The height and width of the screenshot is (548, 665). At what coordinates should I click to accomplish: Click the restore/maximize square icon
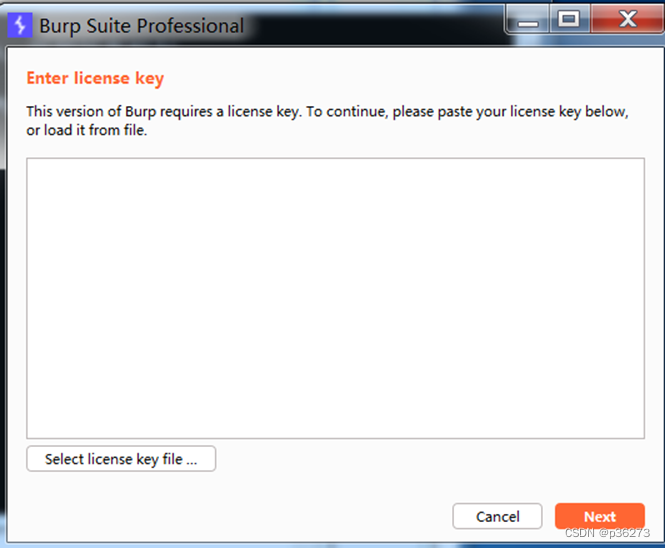pos(570,19)
